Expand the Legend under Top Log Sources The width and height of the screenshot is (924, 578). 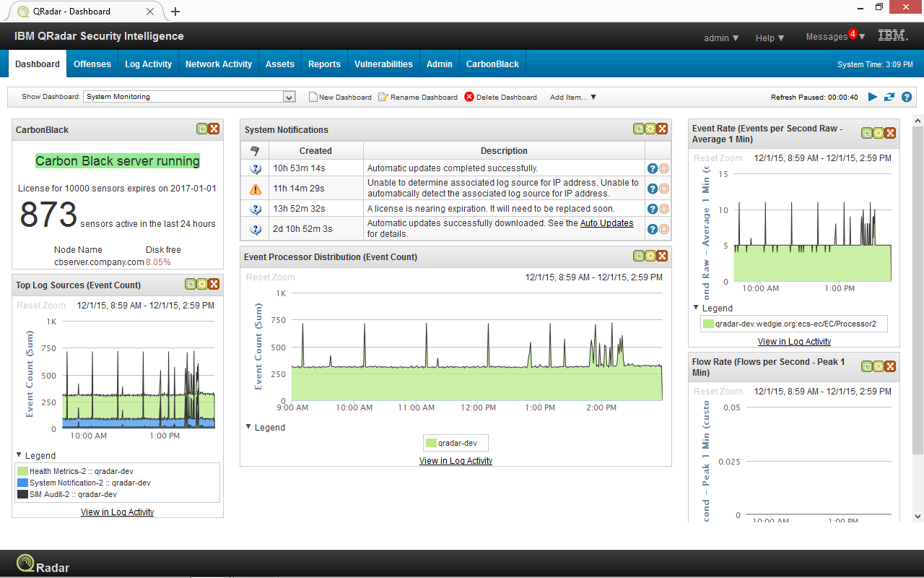(x=35, y=455)
